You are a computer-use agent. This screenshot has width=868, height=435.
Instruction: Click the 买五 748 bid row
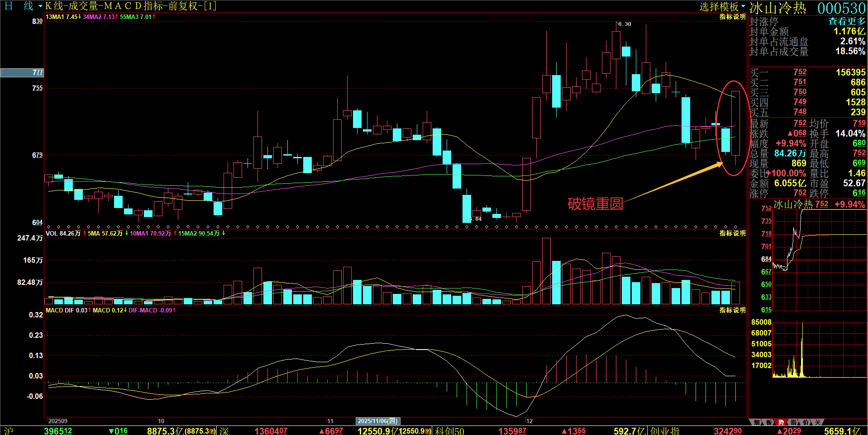click(x=807, y=112)
